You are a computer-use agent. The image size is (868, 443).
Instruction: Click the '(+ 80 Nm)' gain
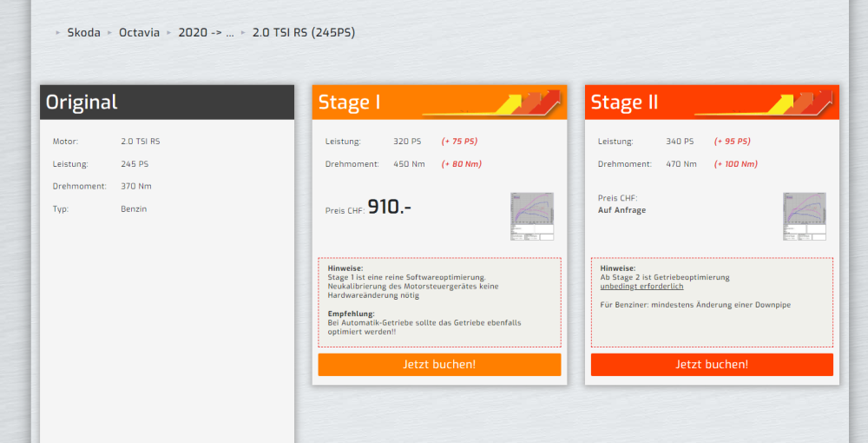click(x=462, y=164)
